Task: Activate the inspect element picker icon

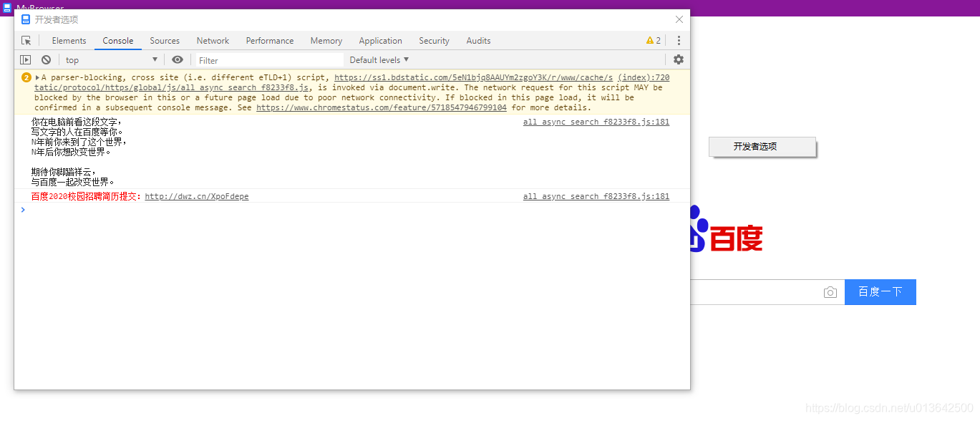Action: [x=26, y=41]
